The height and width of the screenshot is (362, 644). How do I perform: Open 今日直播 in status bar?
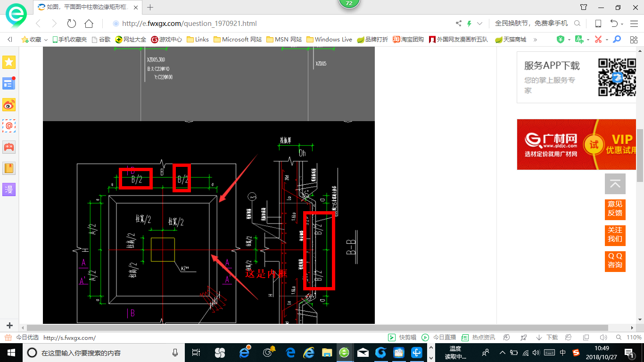[x=439, y=337]
